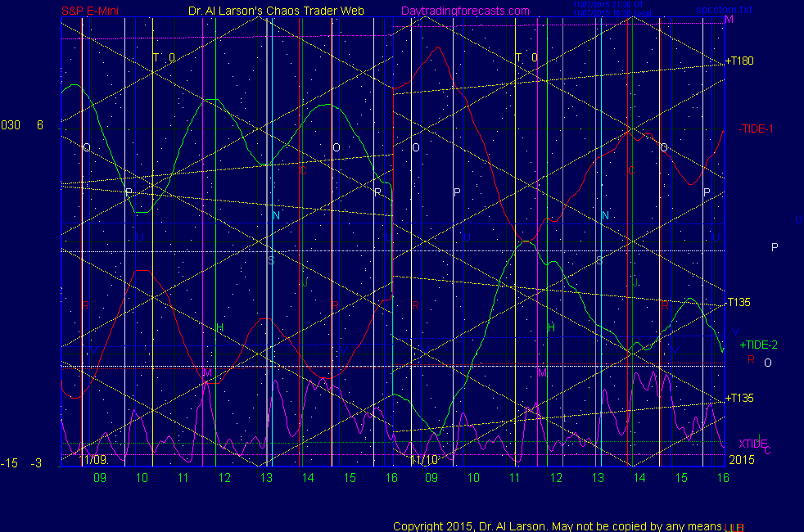Select the green "+TIDE-2" label
Image resolution: width=804 pixels, height=532 pixels.
click(x=758, y=345)
